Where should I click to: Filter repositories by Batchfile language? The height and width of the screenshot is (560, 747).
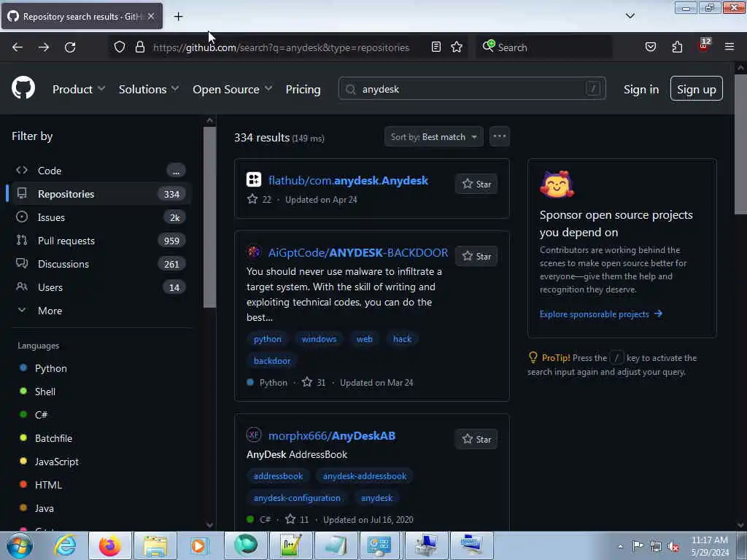click(x=53, y=438)
